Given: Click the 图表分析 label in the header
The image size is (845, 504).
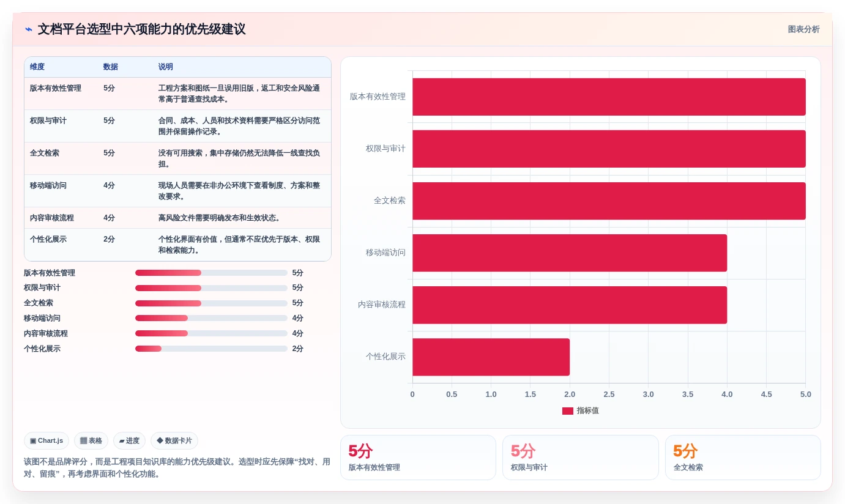Looking at the screenshot, I should pyautogui.click(x=803, y=29).
